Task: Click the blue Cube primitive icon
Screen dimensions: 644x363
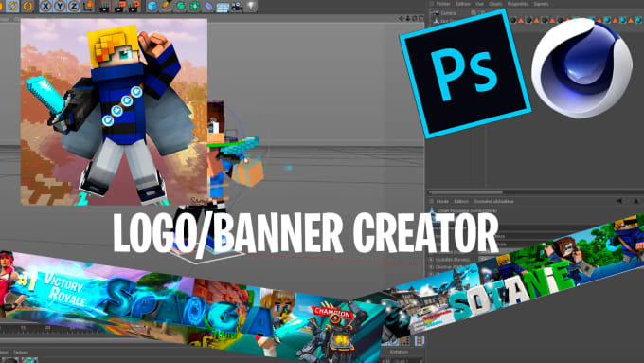Action: pos(152,7)
